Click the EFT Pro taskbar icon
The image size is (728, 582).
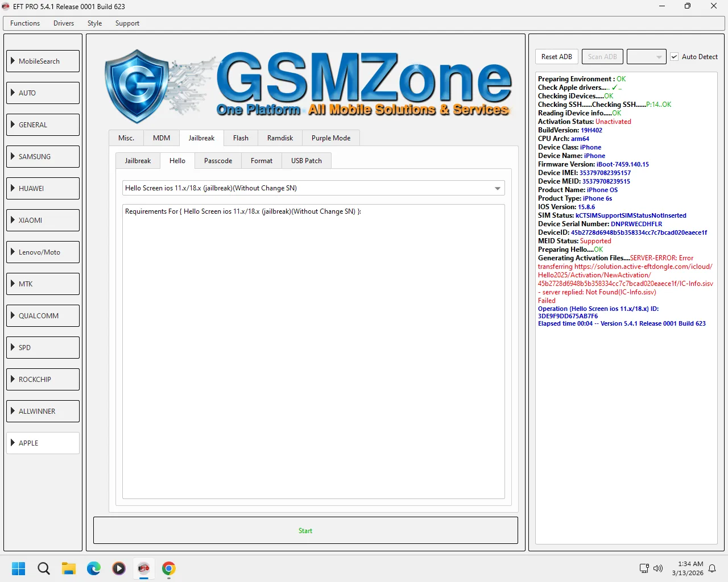pyautogui.click(x=144, y=568)
